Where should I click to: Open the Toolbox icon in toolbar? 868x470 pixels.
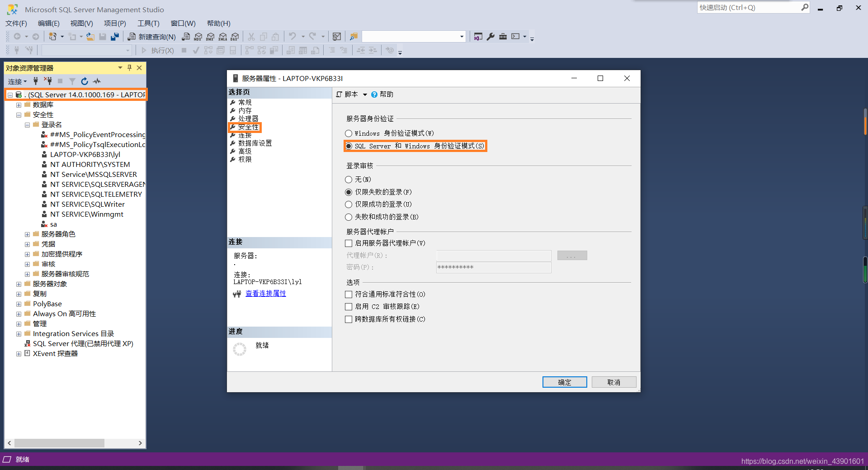pyautogui.click(x=503, y=37)
